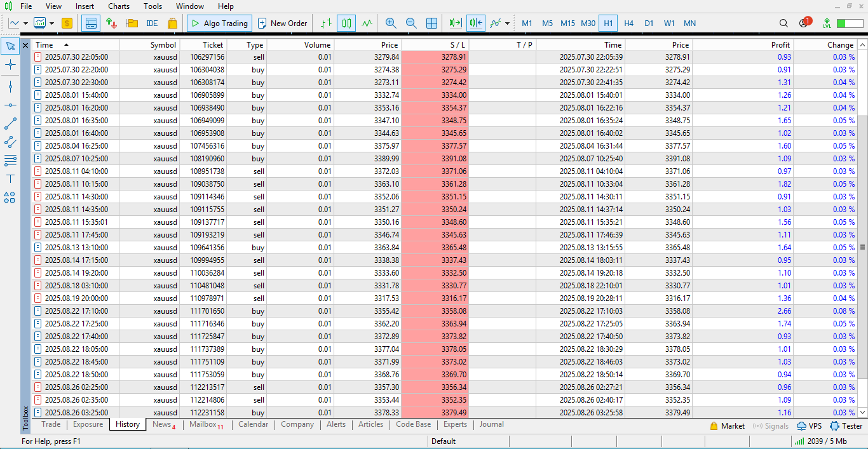Close the Toolbox panel with X

pos(25,45)
